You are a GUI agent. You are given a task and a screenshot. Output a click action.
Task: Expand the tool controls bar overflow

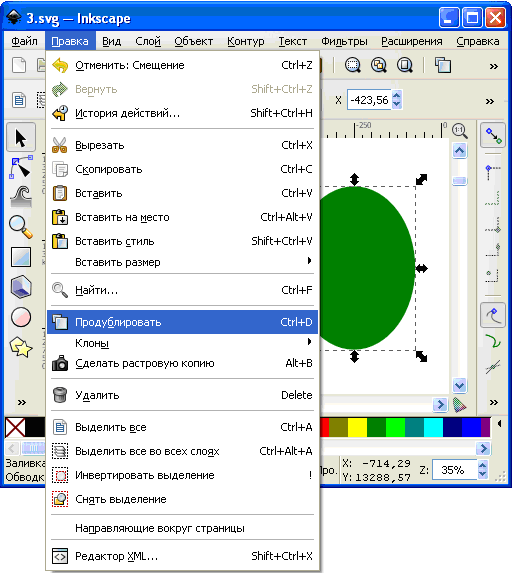point(490,101)
